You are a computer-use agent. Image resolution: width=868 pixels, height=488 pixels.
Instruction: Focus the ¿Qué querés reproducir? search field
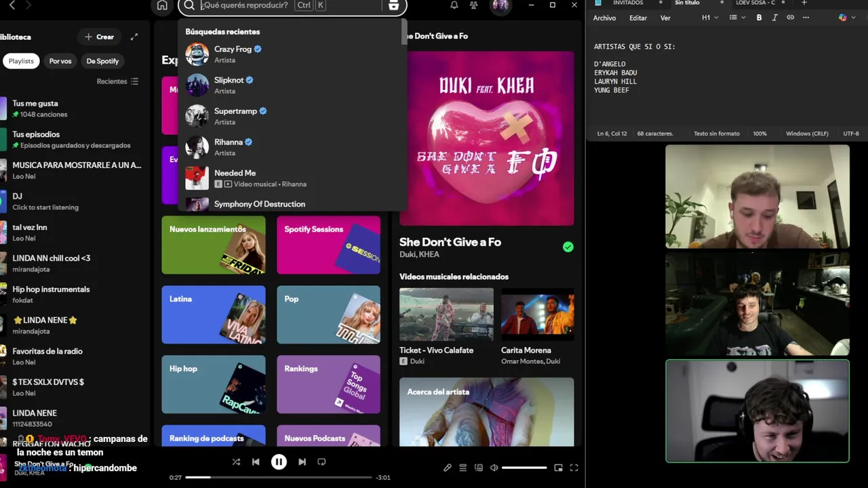coord(292,5)
